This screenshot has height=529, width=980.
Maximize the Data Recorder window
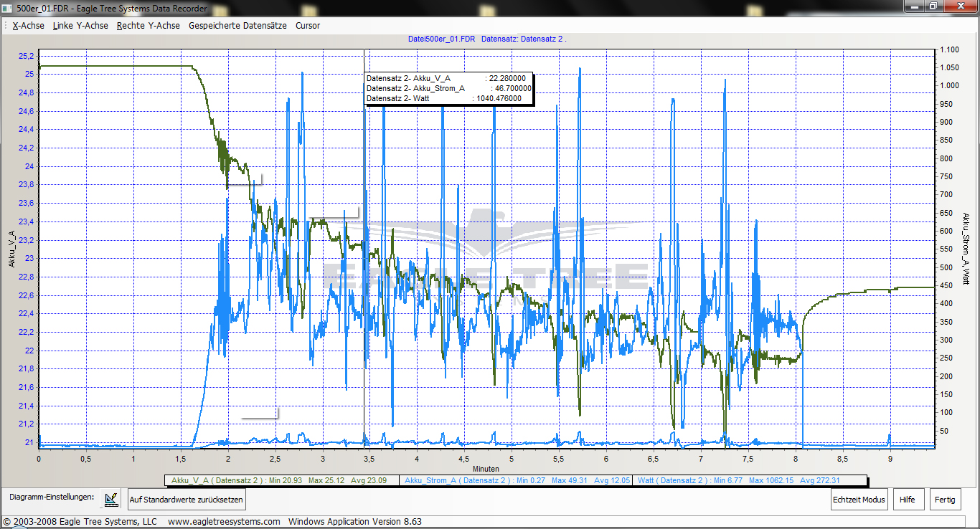(932, 6)
